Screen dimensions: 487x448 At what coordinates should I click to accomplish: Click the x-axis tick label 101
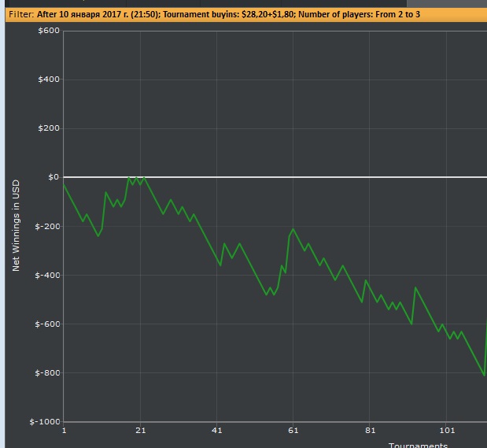tap(447, 431)
